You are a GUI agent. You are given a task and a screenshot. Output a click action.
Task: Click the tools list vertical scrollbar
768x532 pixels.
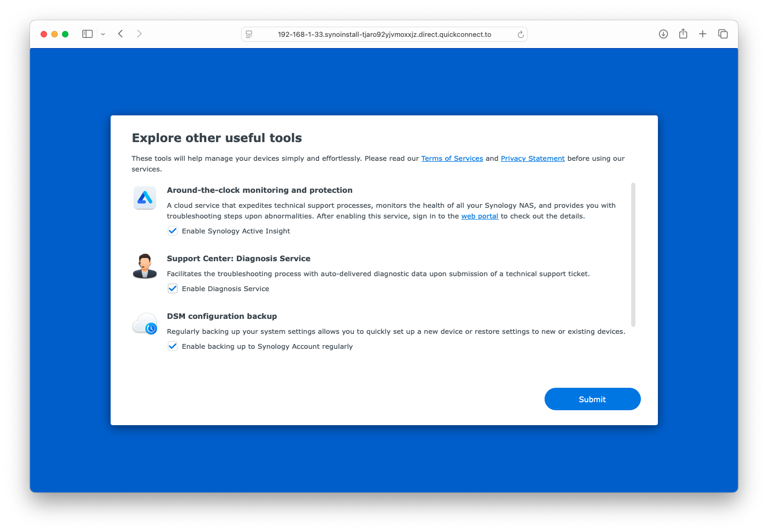tap(633, 255)
